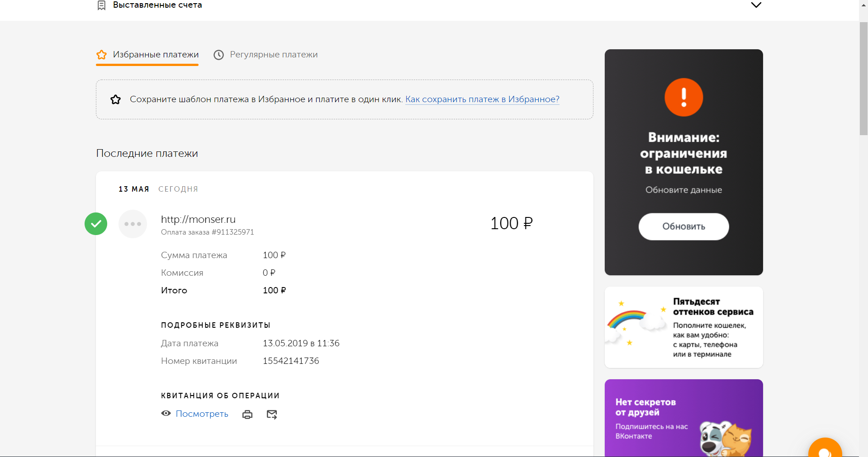Click the green success checkmark icon
Viewport: 868px width, 457px height.
tap(96, 224)
